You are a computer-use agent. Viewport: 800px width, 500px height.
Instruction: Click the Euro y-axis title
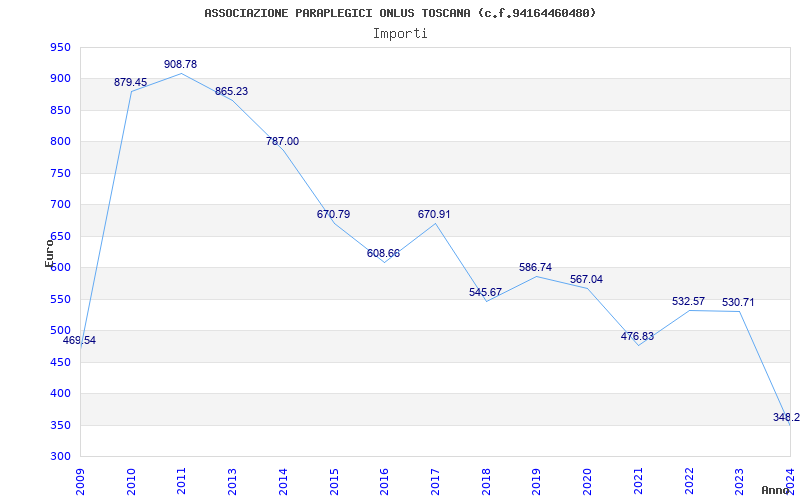pyautogui.click(x=49, y=253)
